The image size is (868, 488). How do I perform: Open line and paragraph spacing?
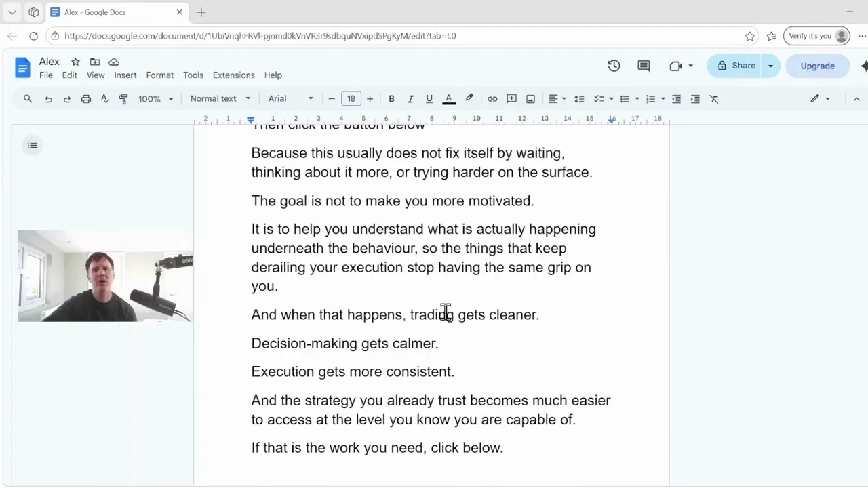point(579,99)
